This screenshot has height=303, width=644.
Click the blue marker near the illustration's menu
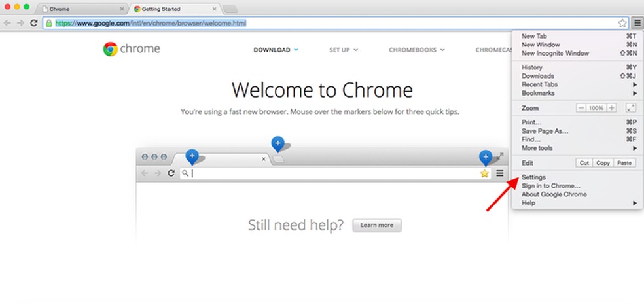486,158
